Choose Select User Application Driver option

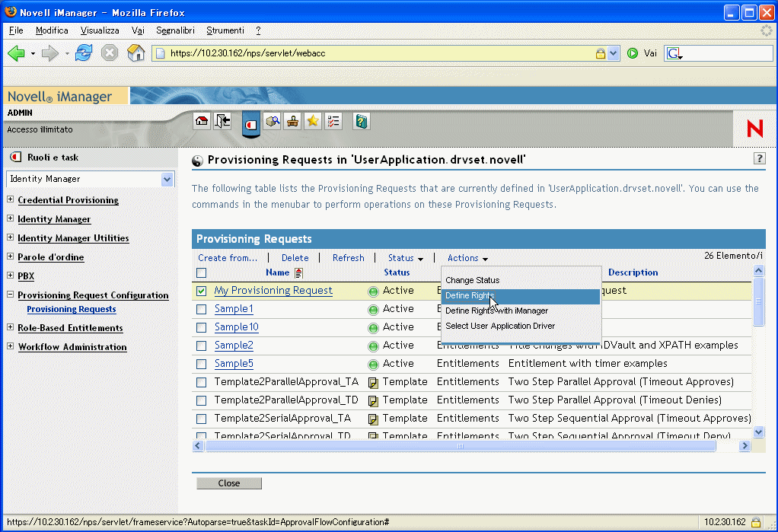click(x=500, y=326)
